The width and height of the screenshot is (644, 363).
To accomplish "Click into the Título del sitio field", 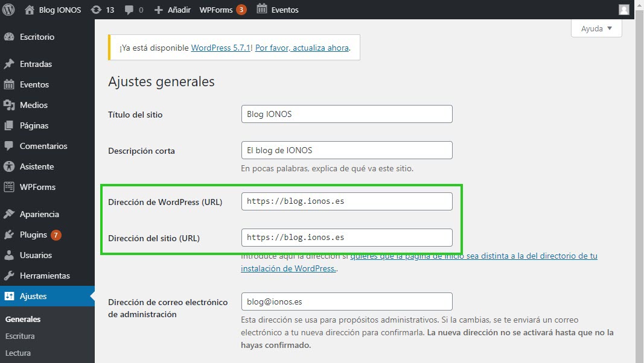I will coord(346,114).
